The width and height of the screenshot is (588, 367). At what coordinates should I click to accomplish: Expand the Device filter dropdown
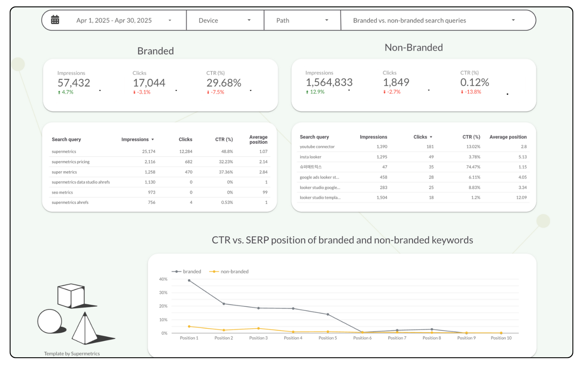249,20
